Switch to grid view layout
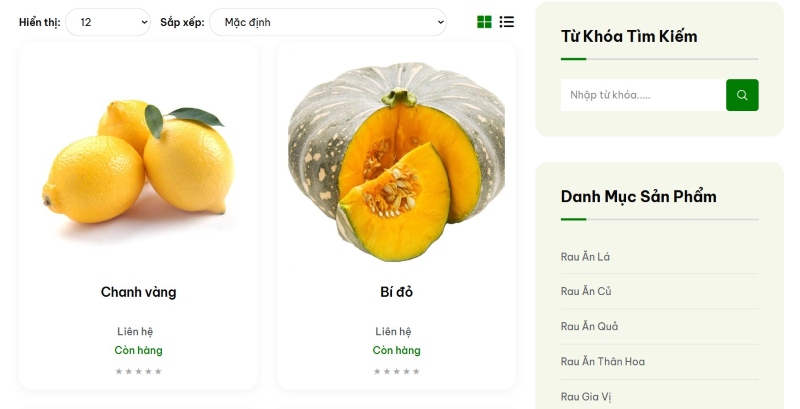The height and width of the screenshot is (409, 800). coord(484,22)
